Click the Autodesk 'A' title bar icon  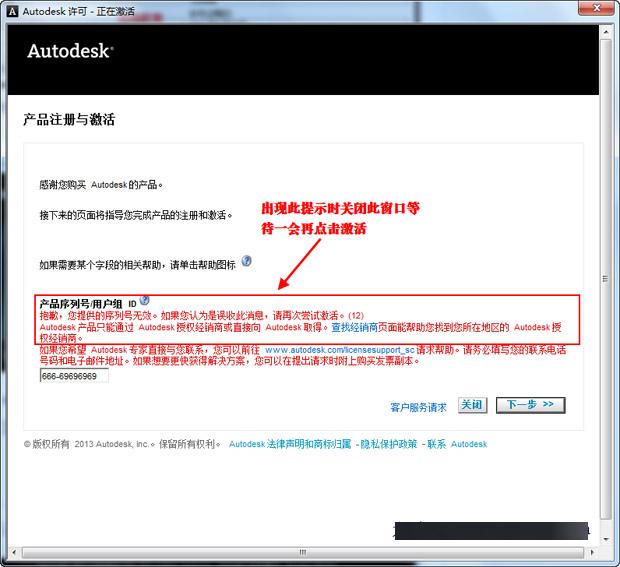13,11
